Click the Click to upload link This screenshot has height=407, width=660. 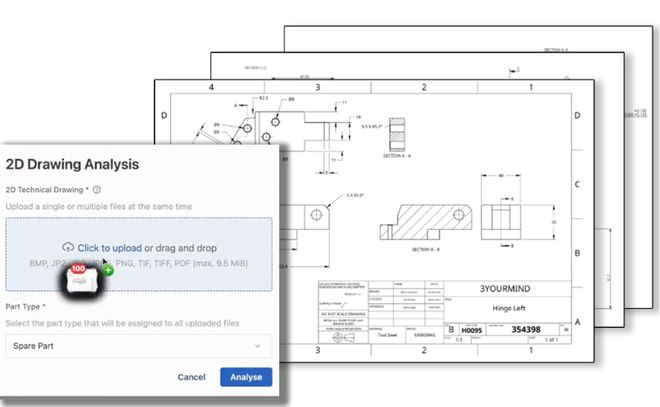[x=109, y=247]
